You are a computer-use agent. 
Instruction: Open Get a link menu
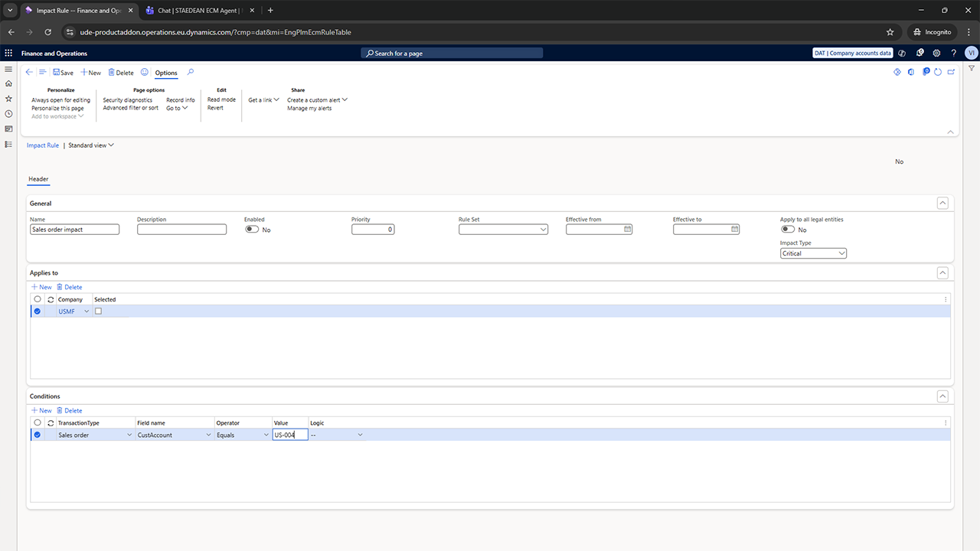[x=264, y=99]
